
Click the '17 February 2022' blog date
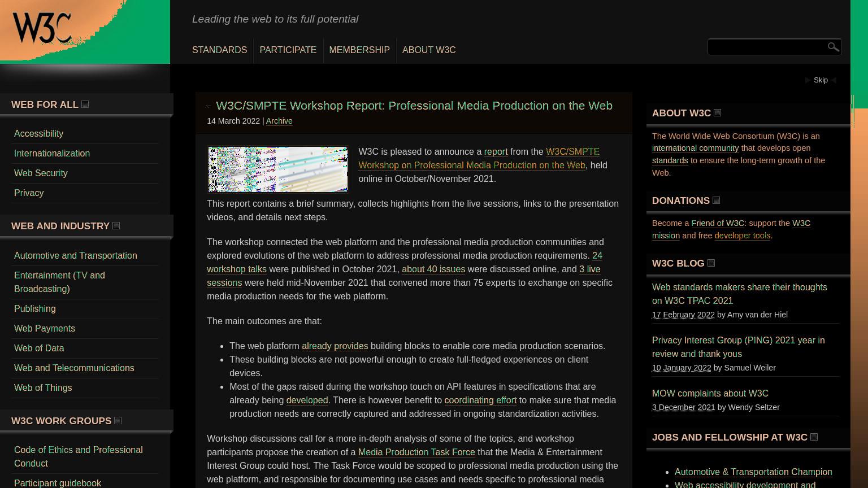pyautogui.click(x=683, y=315)
